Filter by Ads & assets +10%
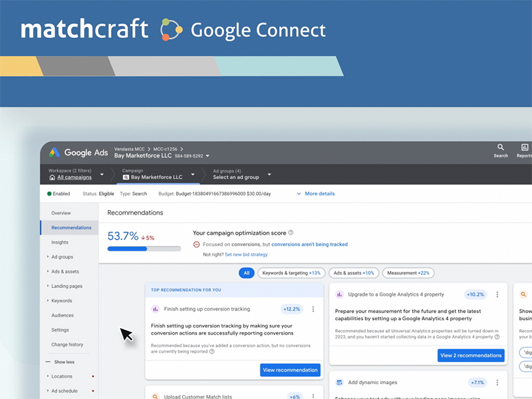This screenshot has width=532, height=399. click(354, 273)
